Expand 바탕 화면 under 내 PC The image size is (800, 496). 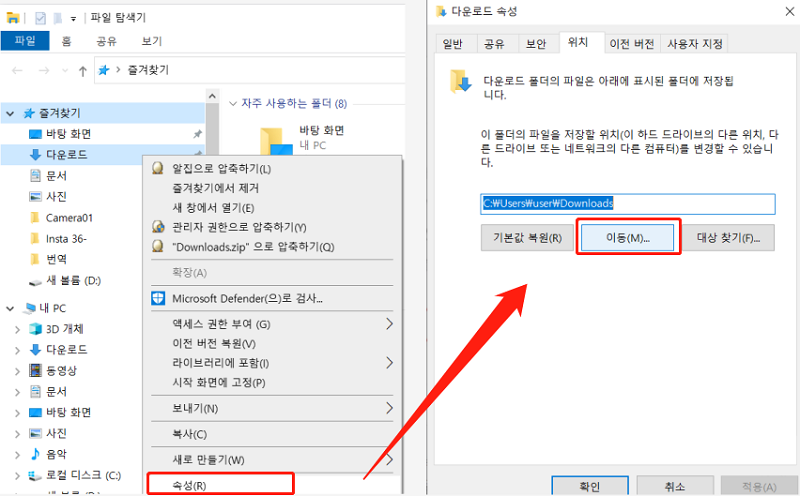17,412
